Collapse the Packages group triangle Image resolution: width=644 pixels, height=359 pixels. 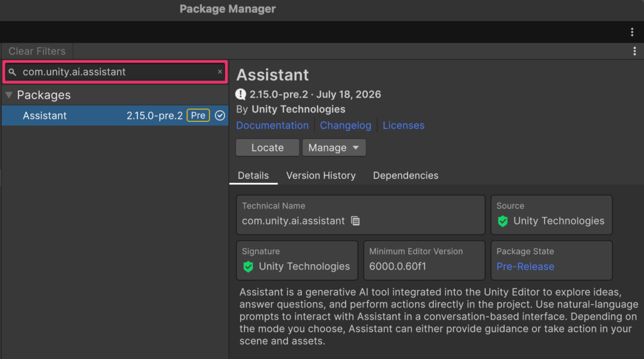(9, 95)
